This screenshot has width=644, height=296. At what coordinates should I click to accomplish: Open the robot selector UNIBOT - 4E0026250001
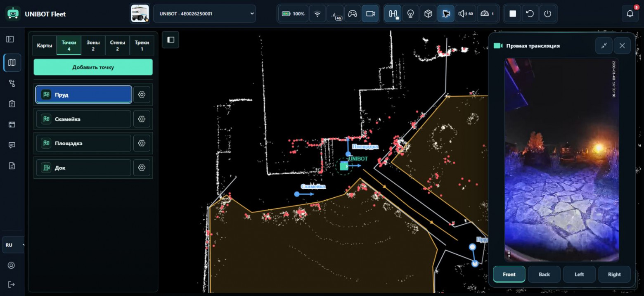pyautogui.click(x=204, y=14)
